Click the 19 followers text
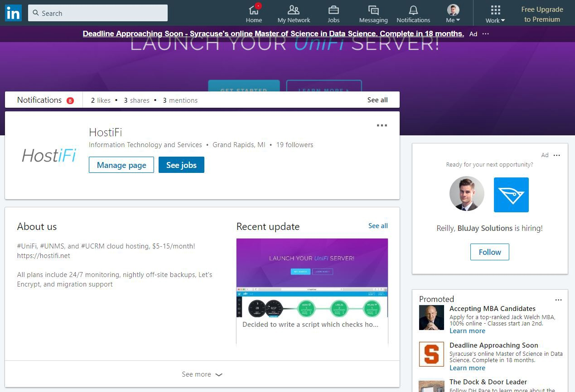Image resolution: width=575 pixels, height=392 pixels. coord(295,145)
